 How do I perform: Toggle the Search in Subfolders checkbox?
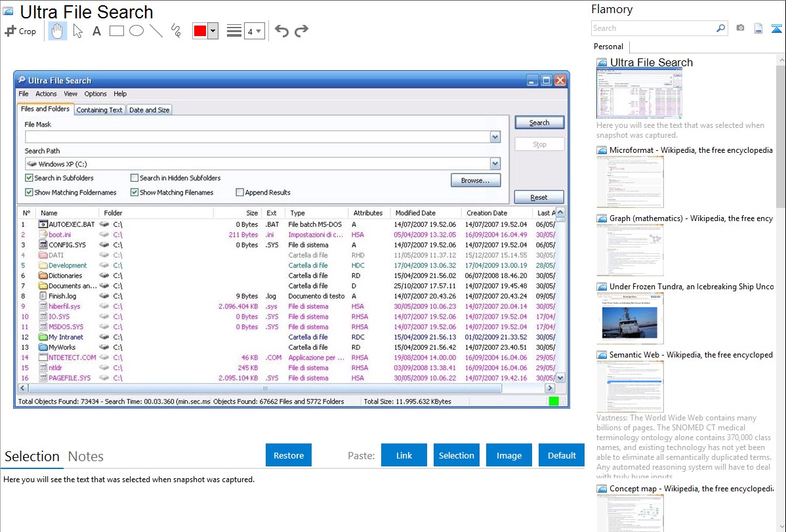point(29,178)
